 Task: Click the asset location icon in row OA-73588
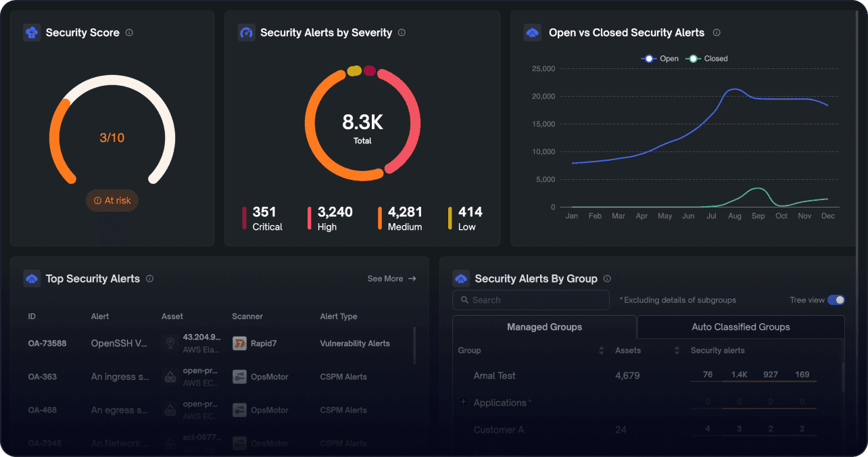tap(170, 343)
